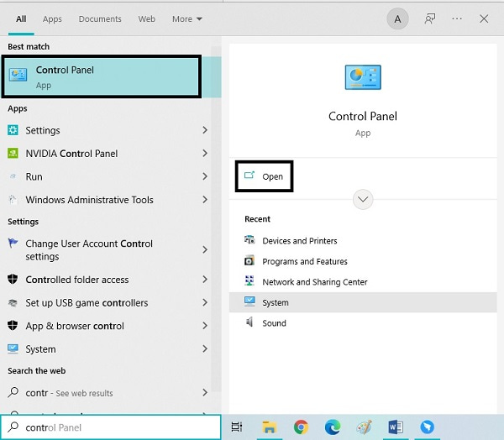Expand Change User Account Control settings arrow
The height and width of the screenshot is (440, 504).
(x=205, y=249)
